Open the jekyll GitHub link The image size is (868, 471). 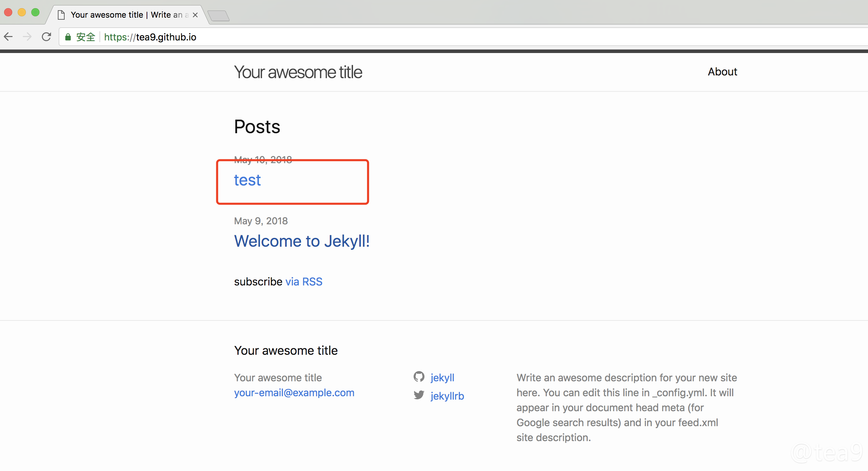[x=442, y=378]
